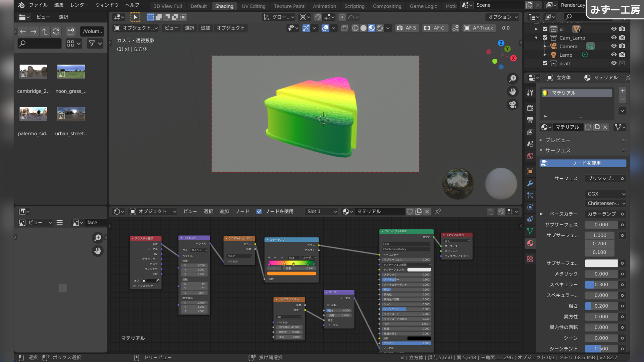
Task: Adjust the 粗さ 0.200 slider
Action: (x=601, y=306)
